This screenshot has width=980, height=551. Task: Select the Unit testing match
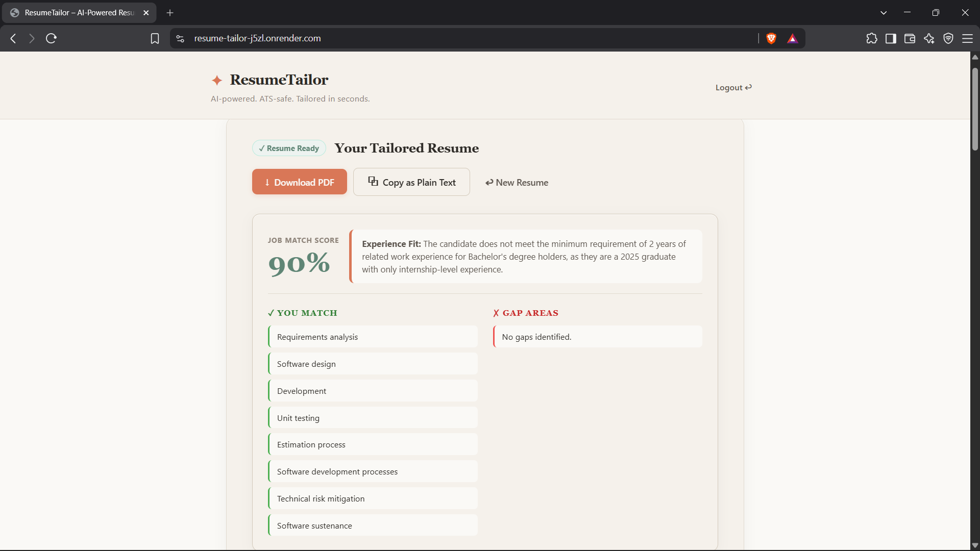pos(373,418)
